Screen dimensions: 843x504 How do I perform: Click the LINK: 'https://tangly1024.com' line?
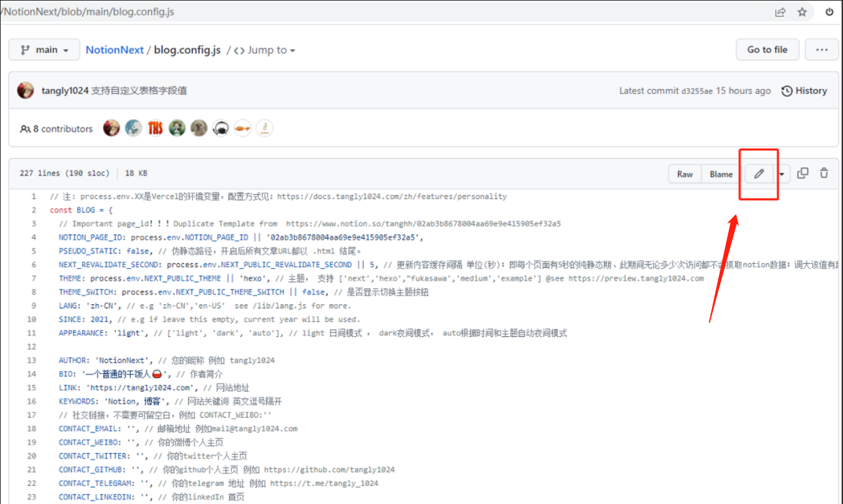tap(154, 388)
